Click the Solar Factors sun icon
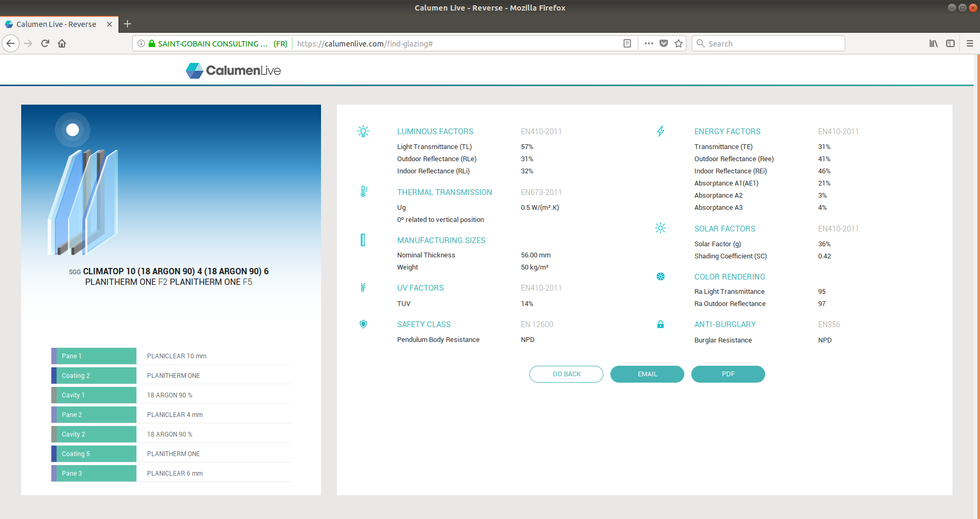The width and height of the screenshot is (980, 519). (x=661, y=228)
